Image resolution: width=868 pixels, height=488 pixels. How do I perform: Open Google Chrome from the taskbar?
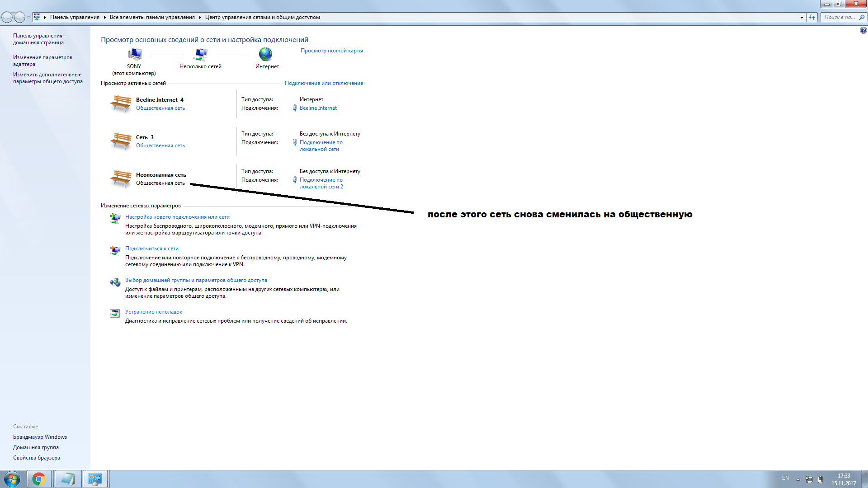[x=39, y=479]
